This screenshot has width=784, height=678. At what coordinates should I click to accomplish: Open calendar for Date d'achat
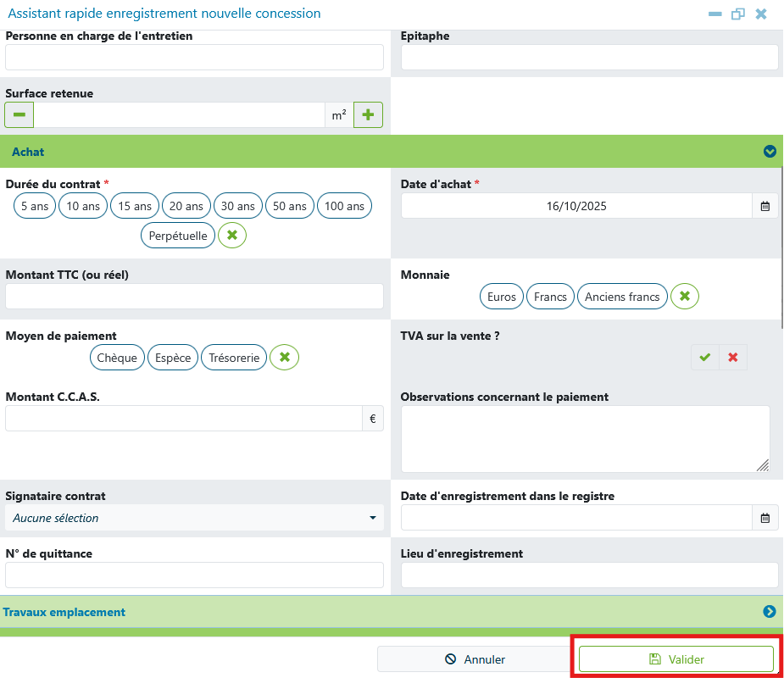765,206
